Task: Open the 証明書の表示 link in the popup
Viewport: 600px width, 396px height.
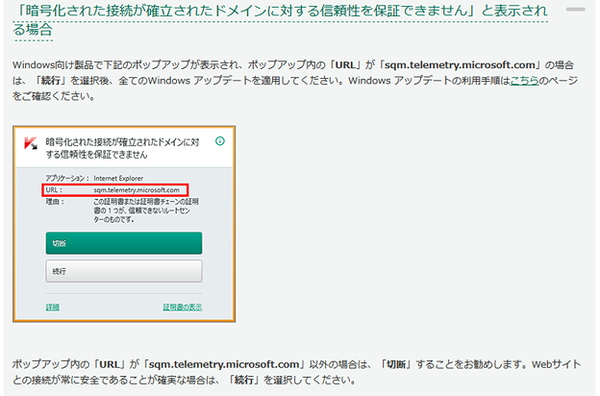Action: tap(183, 307)
